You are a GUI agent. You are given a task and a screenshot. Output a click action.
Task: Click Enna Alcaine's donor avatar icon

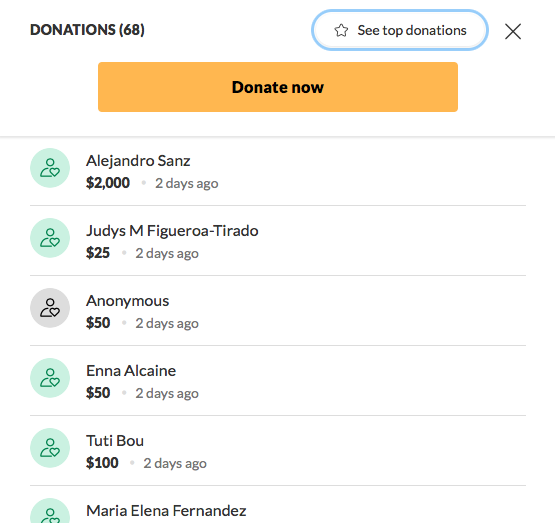click(x=50, y=378)
